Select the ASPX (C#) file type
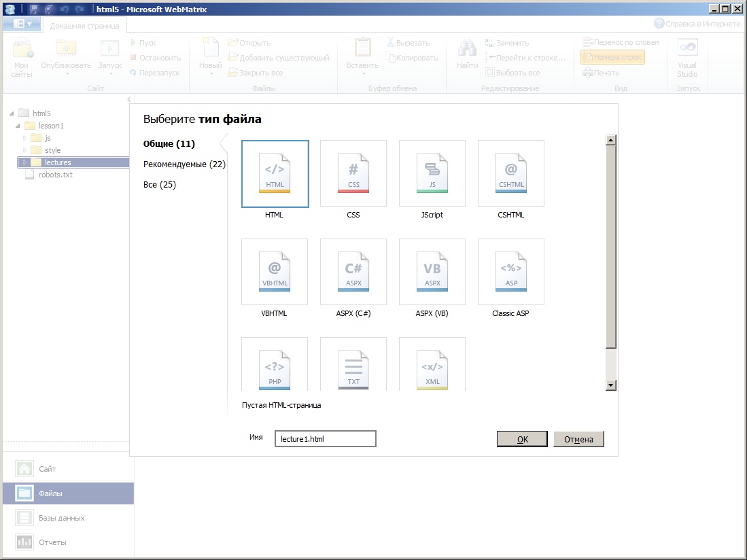The image size is (747, 560). pos(353,272)
